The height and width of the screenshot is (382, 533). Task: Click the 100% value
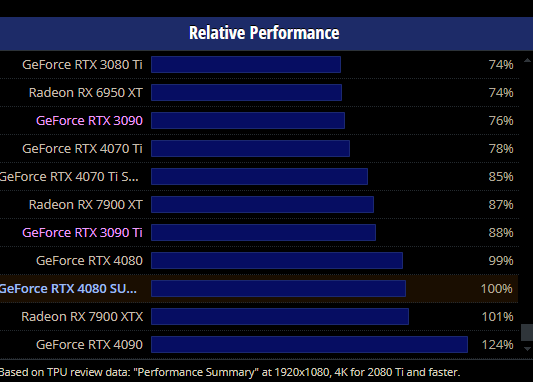(x=496, y=289)
